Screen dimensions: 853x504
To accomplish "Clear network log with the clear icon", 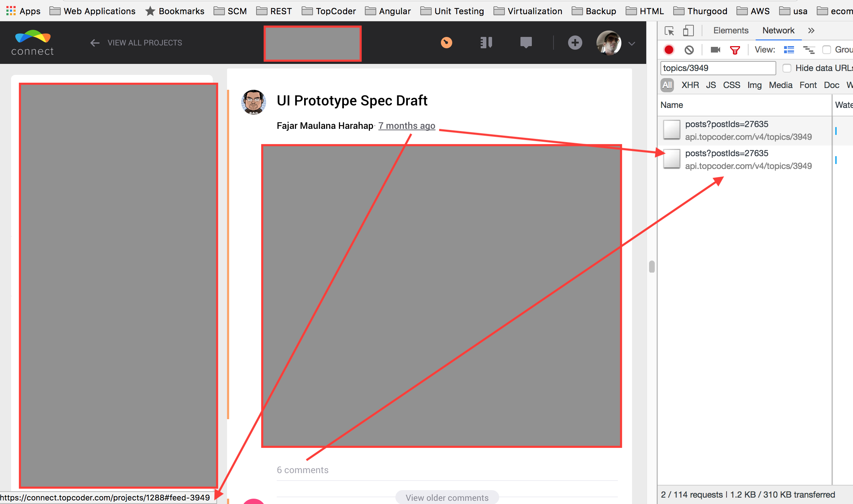I will click(689, 50).
